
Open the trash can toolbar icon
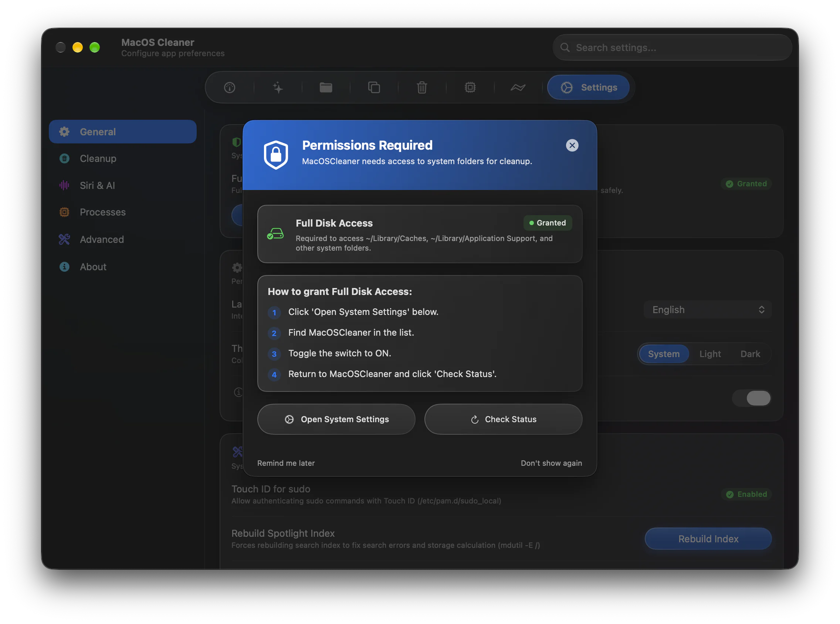(422, 88)
